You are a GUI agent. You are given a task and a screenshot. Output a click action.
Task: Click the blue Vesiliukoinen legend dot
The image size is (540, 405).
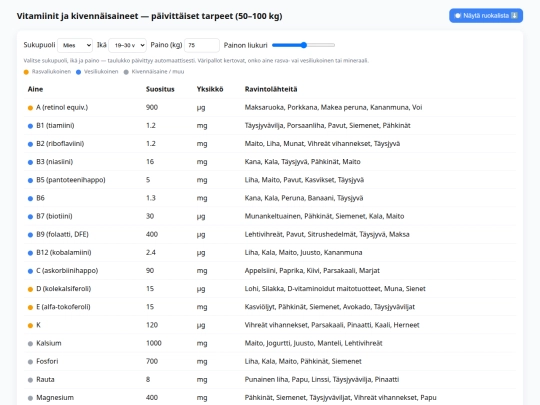coord(79,72)
